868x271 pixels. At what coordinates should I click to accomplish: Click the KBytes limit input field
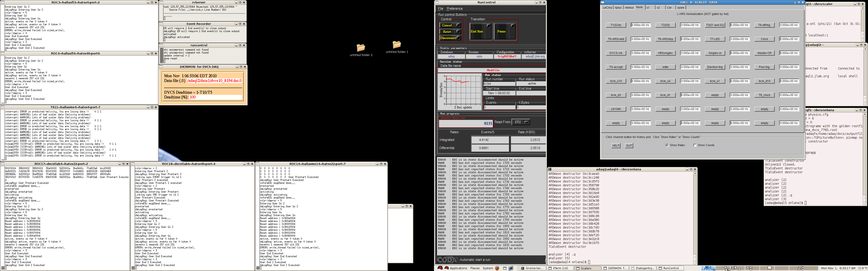point(531,107)
